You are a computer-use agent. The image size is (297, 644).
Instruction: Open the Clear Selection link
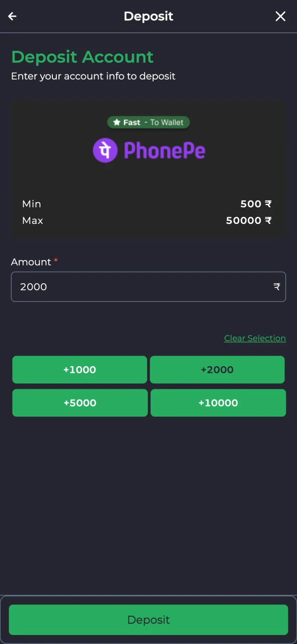(255, 338)
